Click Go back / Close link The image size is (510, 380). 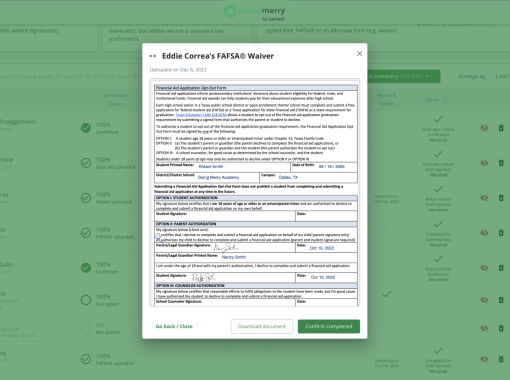pyautogui.click(x=174, y=326)
